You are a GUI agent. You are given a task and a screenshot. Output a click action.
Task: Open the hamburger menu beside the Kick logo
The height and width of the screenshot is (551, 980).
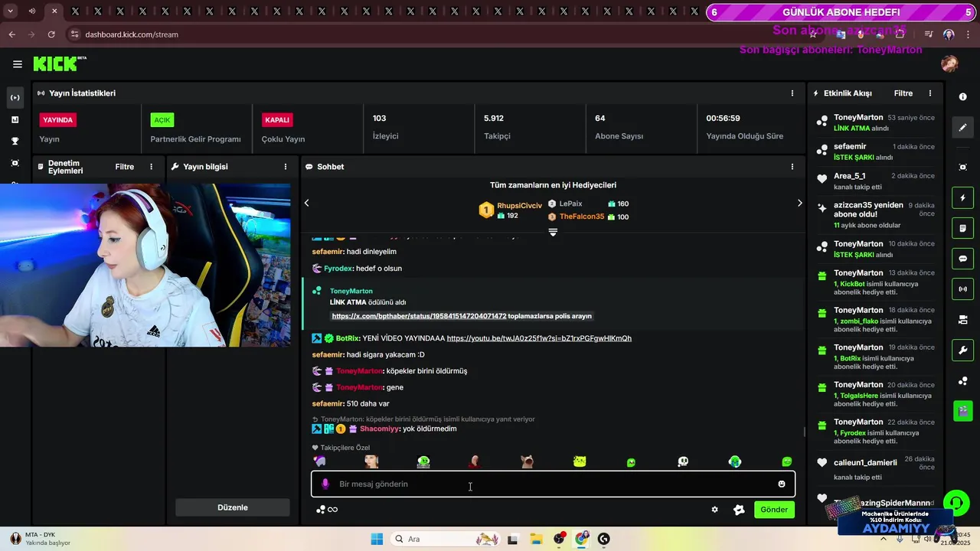pos(17,64)
